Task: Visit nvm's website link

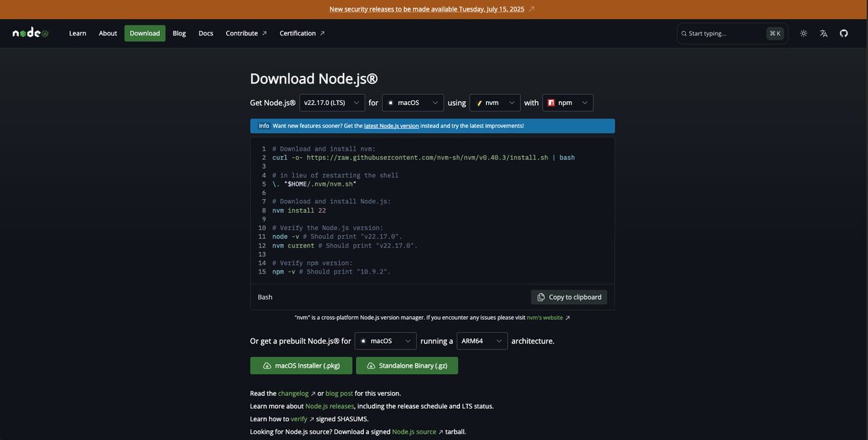Action: [x=548, y=318]
